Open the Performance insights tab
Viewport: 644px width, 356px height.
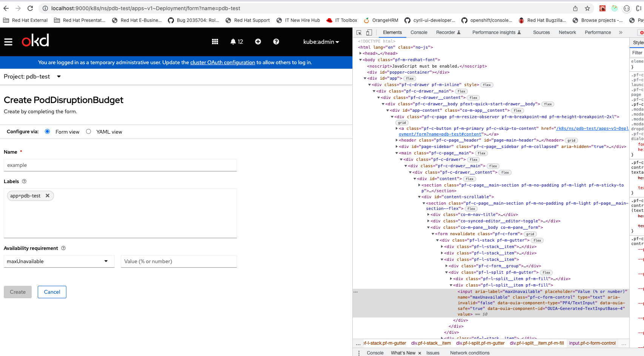tap(496, 32)
